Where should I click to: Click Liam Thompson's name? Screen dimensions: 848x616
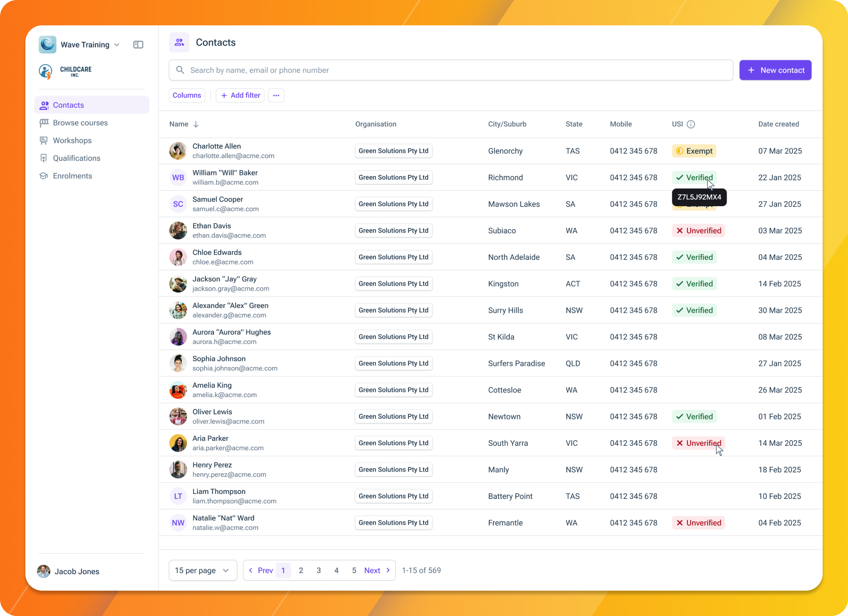click(219, 492)
